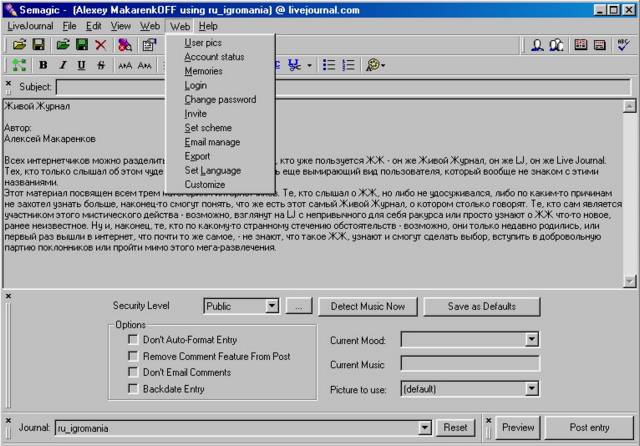Click the green floppy disk save icon
This screenshot has width=640, height=446.
[82, 44]
